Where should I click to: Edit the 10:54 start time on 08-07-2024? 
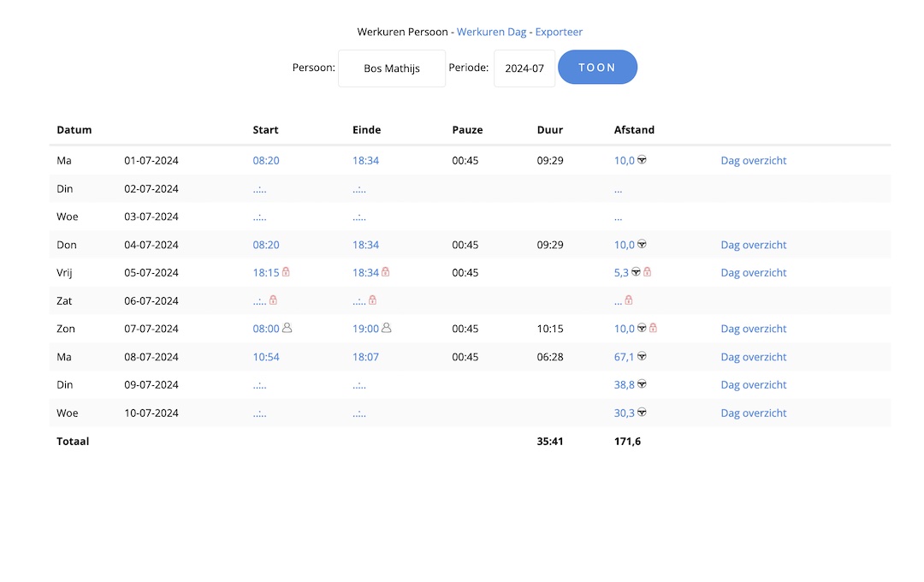(x=266, y=357)
